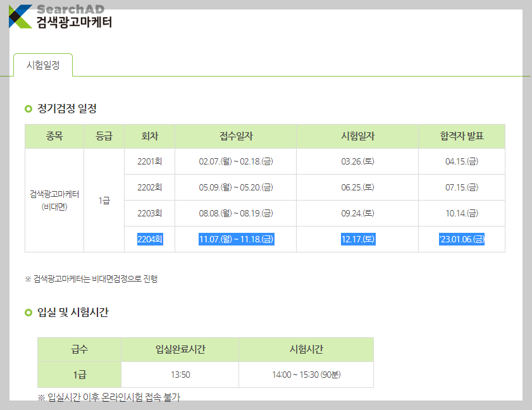
Task: Click the 접수일자 column header
Action: pos(236,136)
